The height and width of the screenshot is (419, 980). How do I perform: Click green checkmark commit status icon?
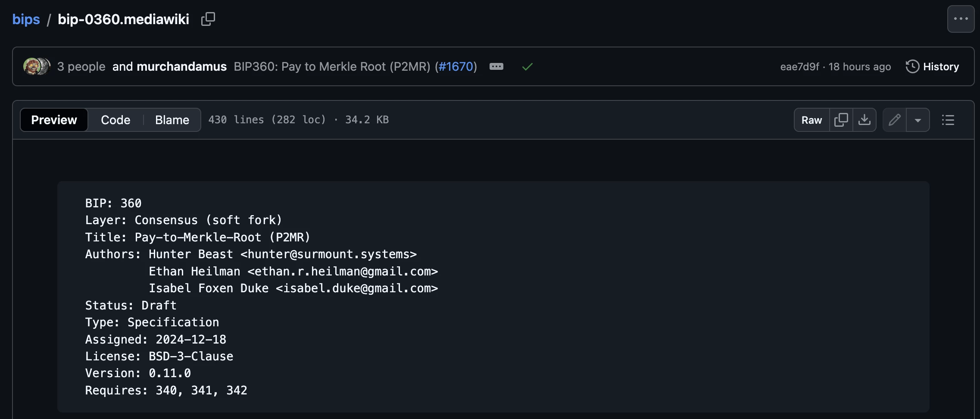[x=527, y=66]
